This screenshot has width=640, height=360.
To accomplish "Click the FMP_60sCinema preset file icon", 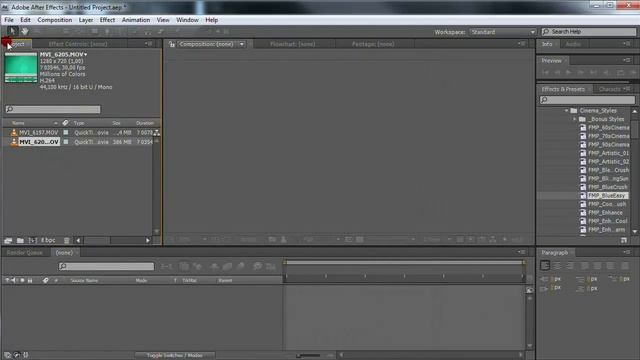I will [583, 128].
